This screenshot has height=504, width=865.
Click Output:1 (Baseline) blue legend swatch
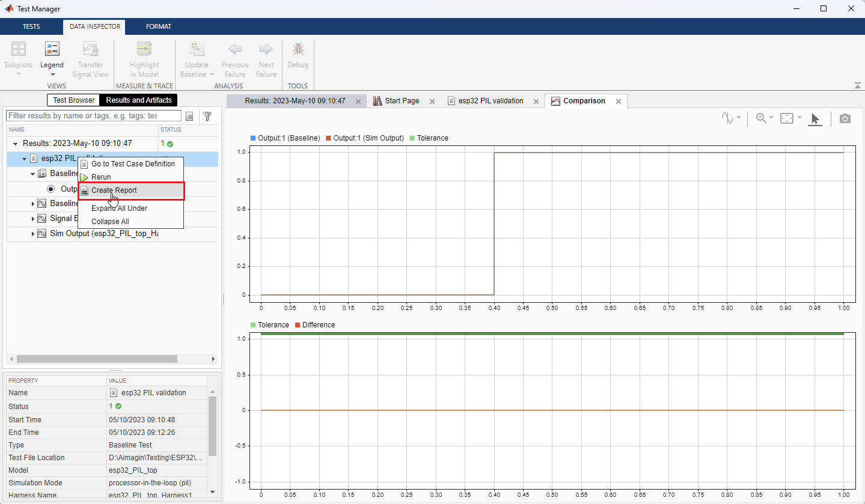click(252, 138)
